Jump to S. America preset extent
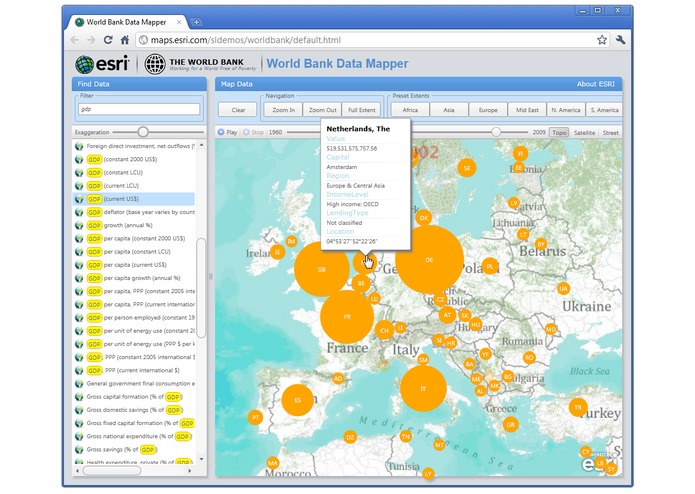This screenshot has width=695, height=494. tap(604, 110)
